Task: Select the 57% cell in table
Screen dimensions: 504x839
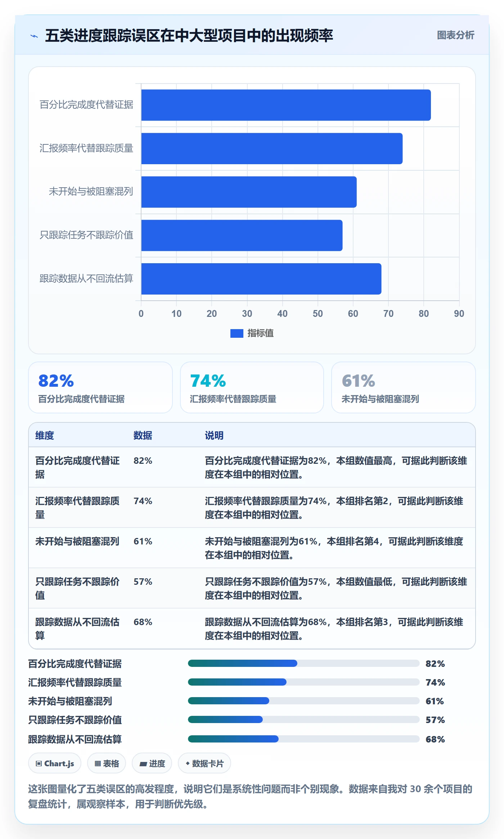Action: (x=143, y=582)
